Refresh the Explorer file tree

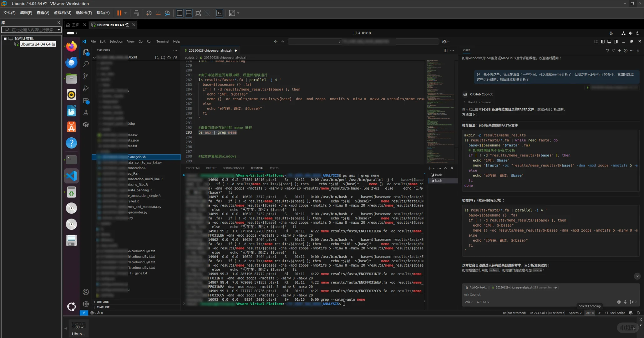169,58
